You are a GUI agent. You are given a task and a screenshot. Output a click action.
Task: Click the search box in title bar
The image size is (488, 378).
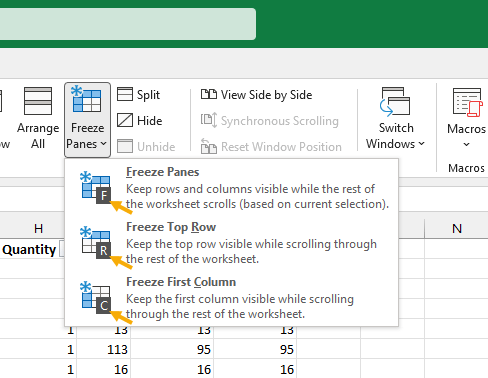[x=128, y=24]
